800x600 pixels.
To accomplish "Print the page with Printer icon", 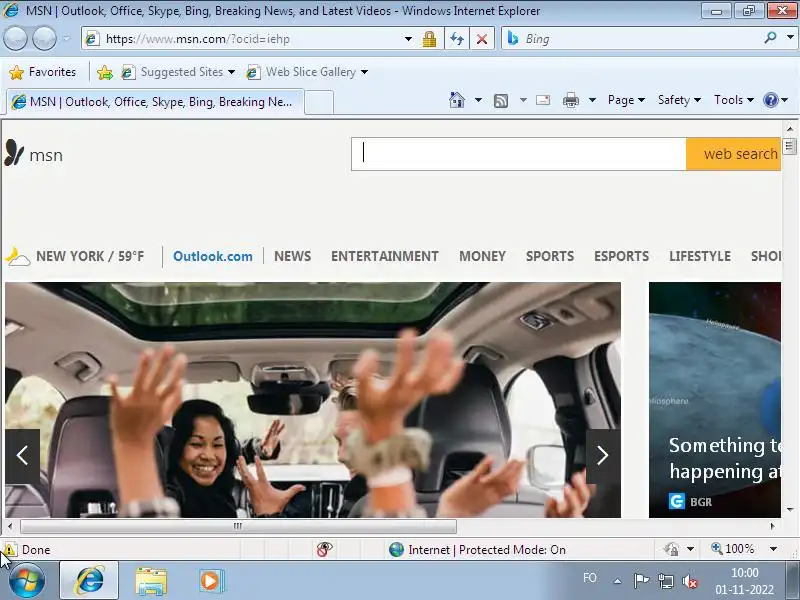I will tap(570, 100).
